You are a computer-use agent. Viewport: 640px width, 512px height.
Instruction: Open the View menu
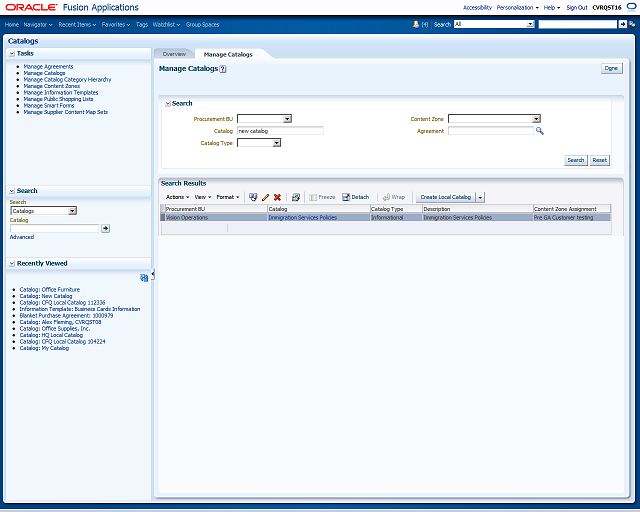(x=203, y=197)
